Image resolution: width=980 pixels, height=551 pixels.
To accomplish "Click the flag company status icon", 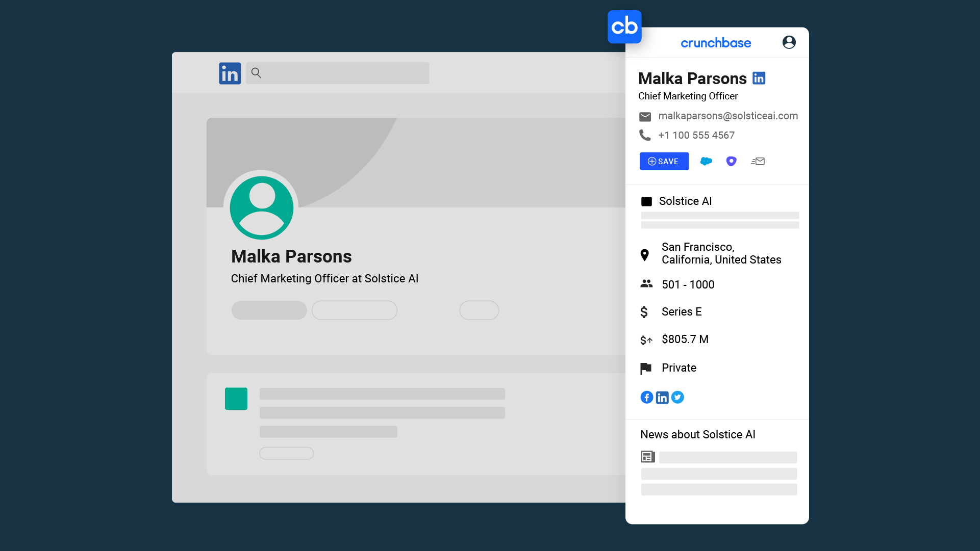I will click(x=646, y=369).
